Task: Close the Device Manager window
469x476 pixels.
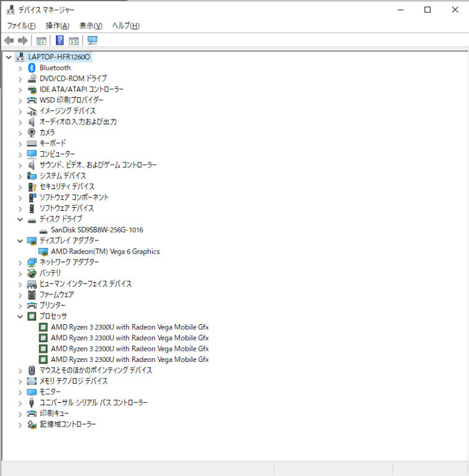Action: [x=455, y=10]
